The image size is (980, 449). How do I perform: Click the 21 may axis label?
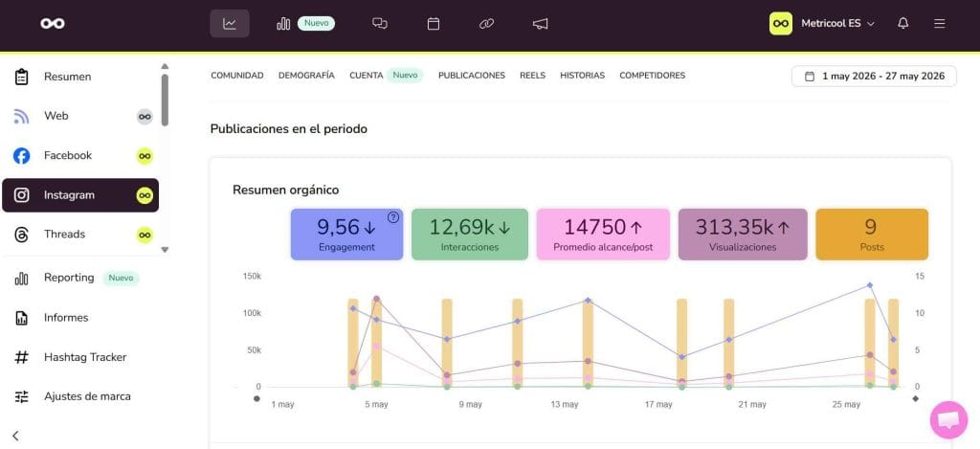tap(752, 405)
